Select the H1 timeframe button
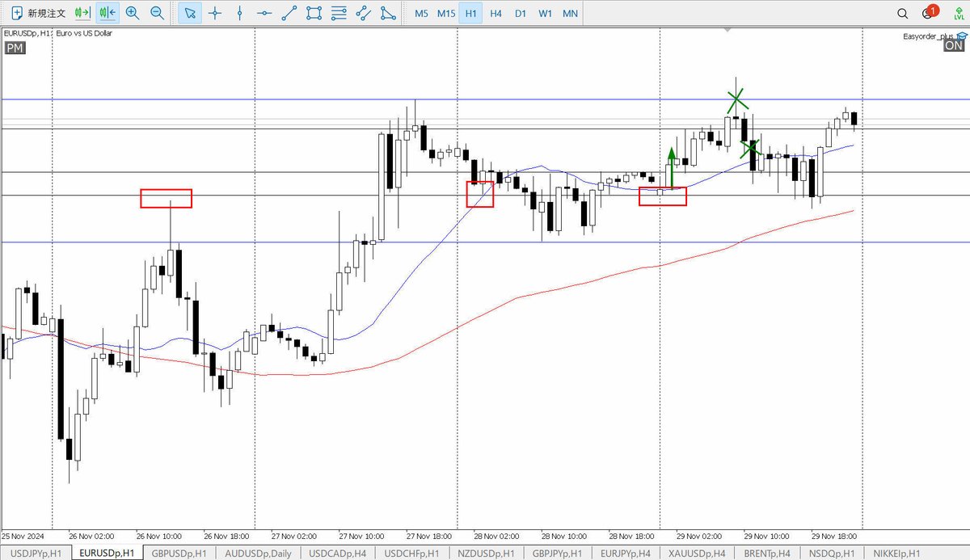This screenshot has height=560, width=970. click(471, 13)
